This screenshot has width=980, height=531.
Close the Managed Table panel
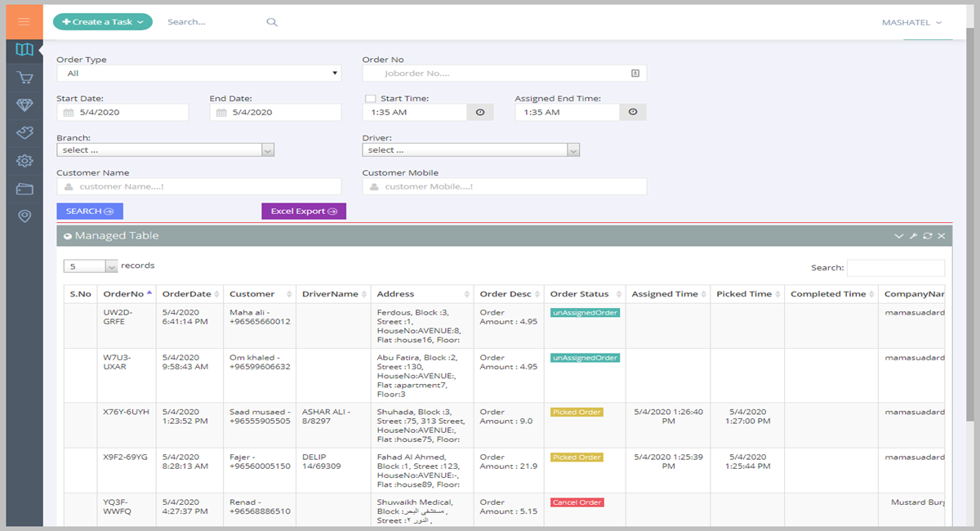click(941, 236)
